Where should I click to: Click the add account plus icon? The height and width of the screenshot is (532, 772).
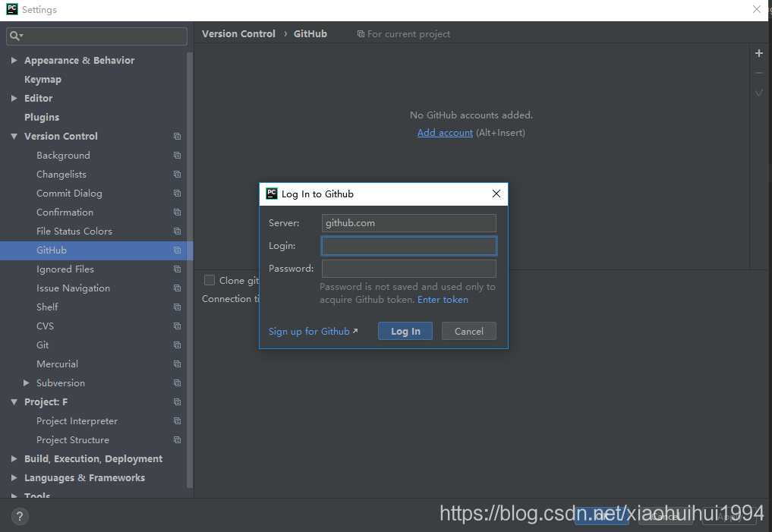[x=758, y=53]
